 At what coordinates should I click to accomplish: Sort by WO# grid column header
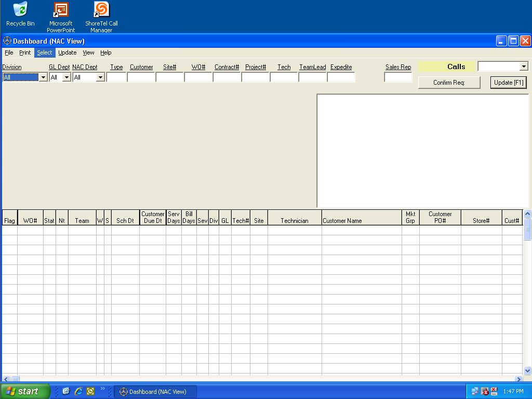coord(30,218)
